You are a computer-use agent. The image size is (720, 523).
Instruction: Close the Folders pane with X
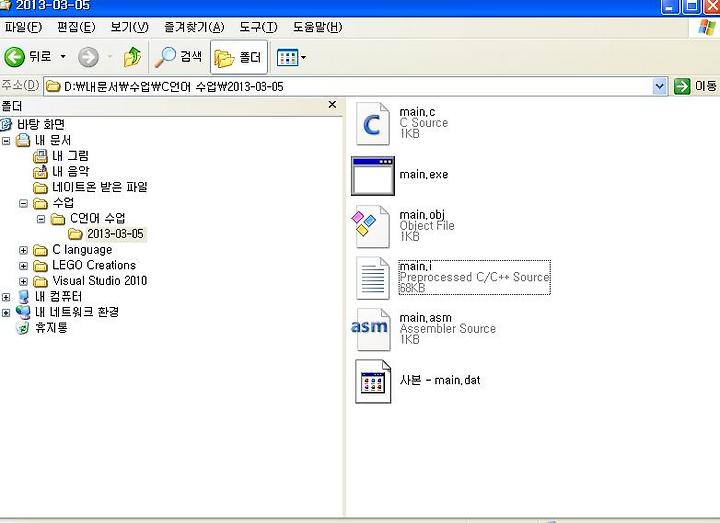(x=332, y=105)
